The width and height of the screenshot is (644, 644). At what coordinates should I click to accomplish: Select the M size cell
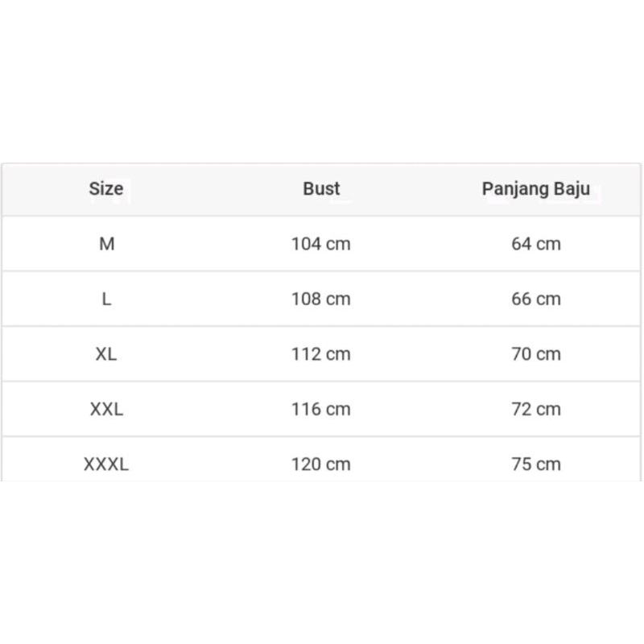106,244
